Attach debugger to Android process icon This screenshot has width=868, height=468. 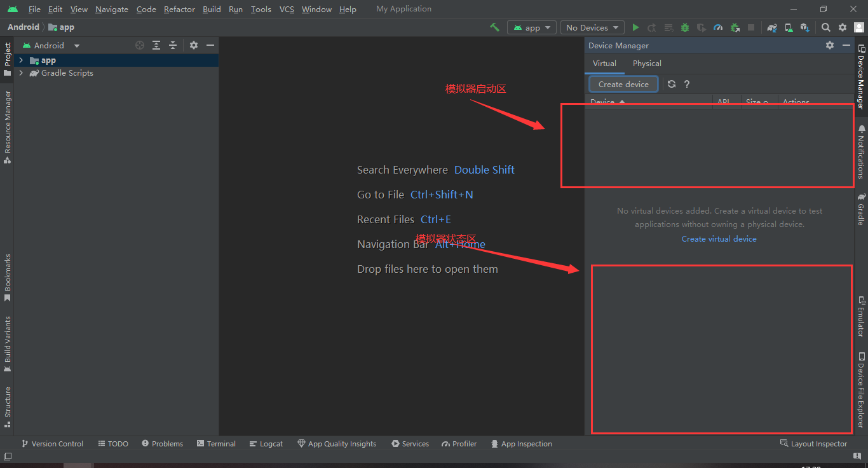(735, 27)
